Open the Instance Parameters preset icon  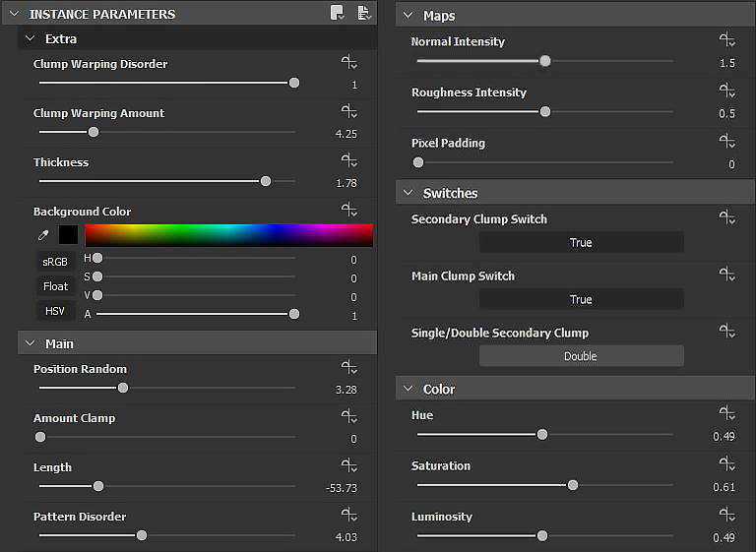(338, 13)
